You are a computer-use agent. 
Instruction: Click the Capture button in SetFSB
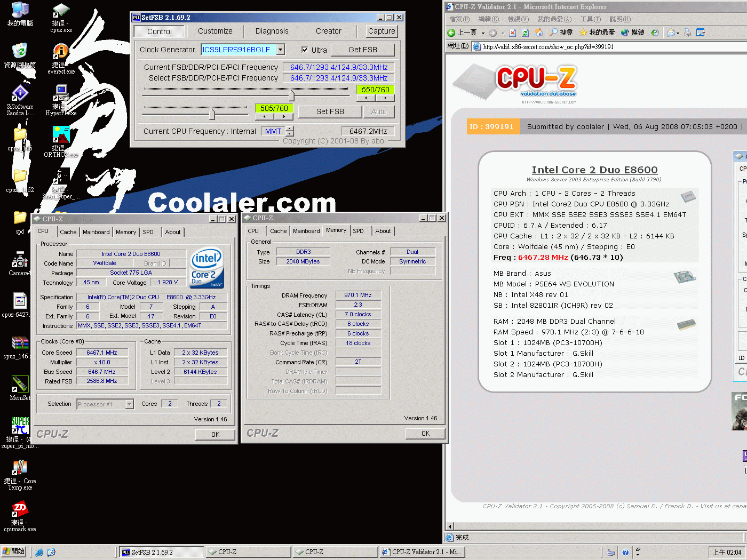[382, 31]
